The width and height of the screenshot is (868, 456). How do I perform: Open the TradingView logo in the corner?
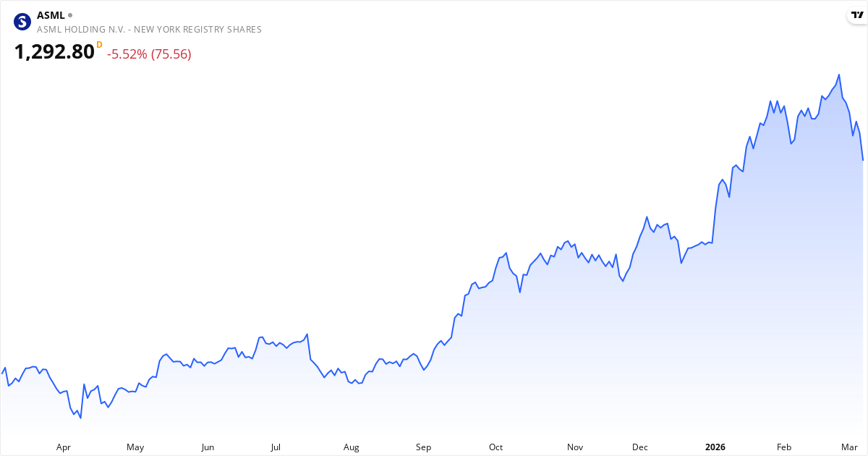pos(857,15)
